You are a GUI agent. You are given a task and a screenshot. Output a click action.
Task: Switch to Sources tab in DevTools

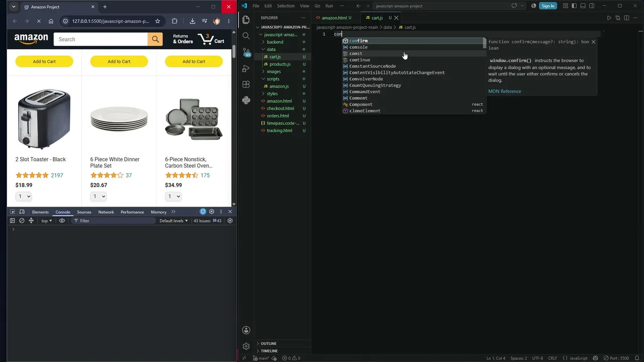(x=84, y=212)
